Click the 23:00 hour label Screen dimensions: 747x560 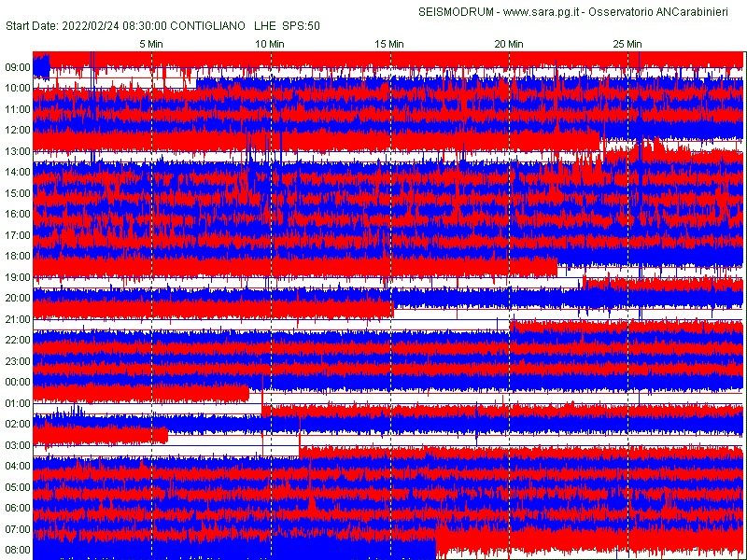17,361
